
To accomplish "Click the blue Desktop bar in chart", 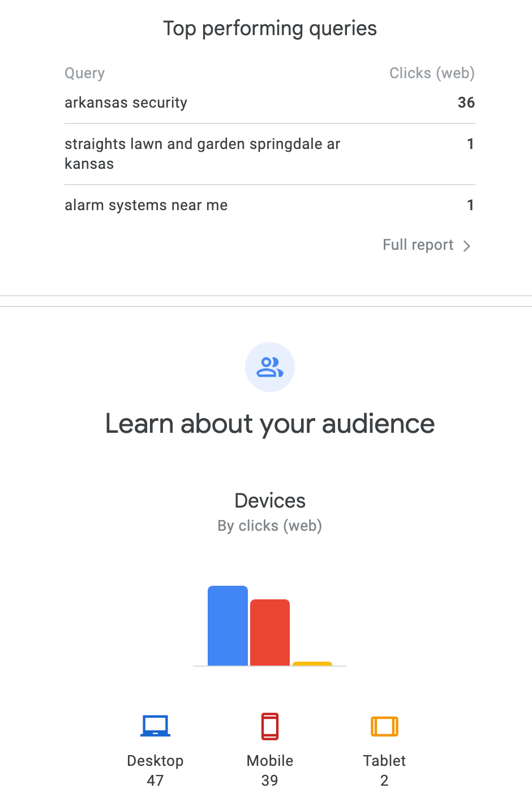I will [228, 625].
